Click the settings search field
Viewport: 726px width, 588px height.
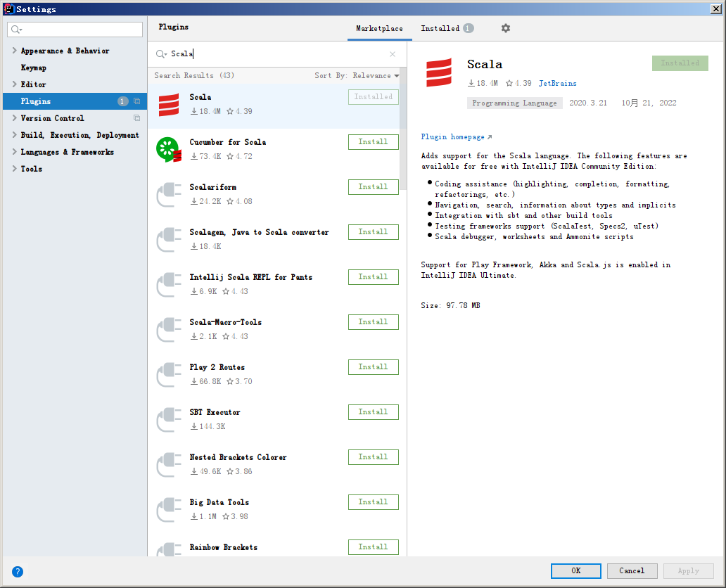[x=75, y=30]
